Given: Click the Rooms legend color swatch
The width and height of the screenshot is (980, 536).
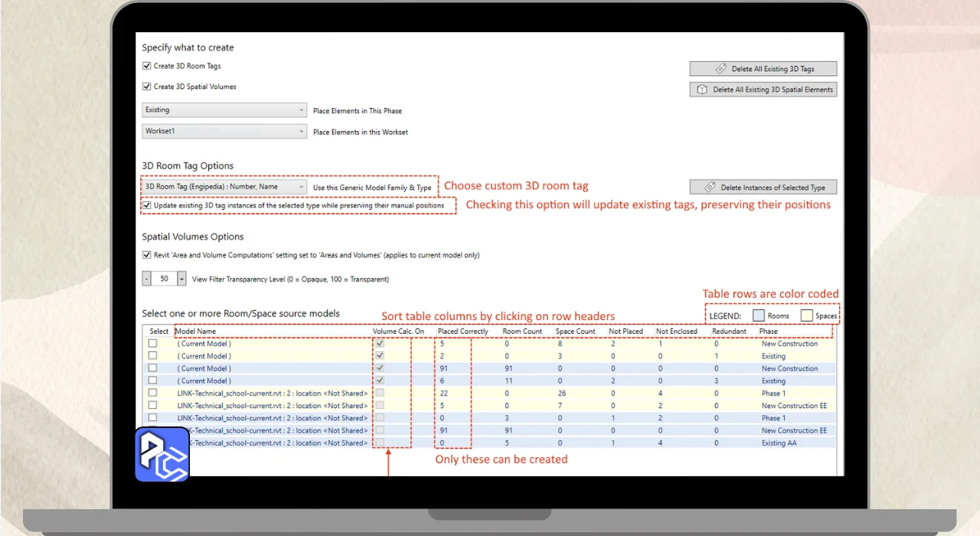Looking at the screenshot, I should point(758,315).
